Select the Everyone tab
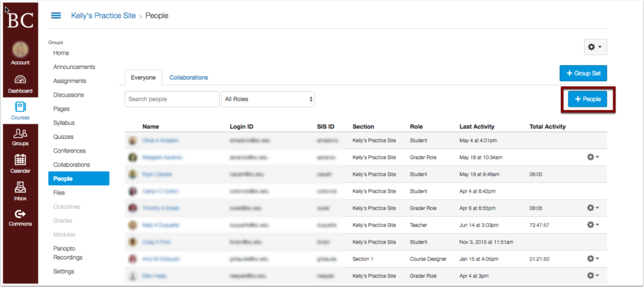This screenshot has width=644, height=287. click(x=143, y=77)
